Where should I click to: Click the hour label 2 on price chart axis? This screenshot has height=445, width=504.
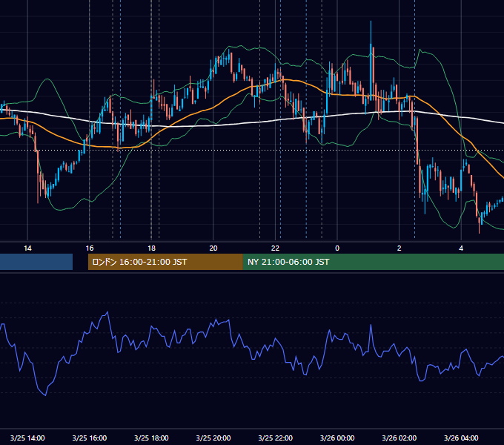(x=399, y=248)
